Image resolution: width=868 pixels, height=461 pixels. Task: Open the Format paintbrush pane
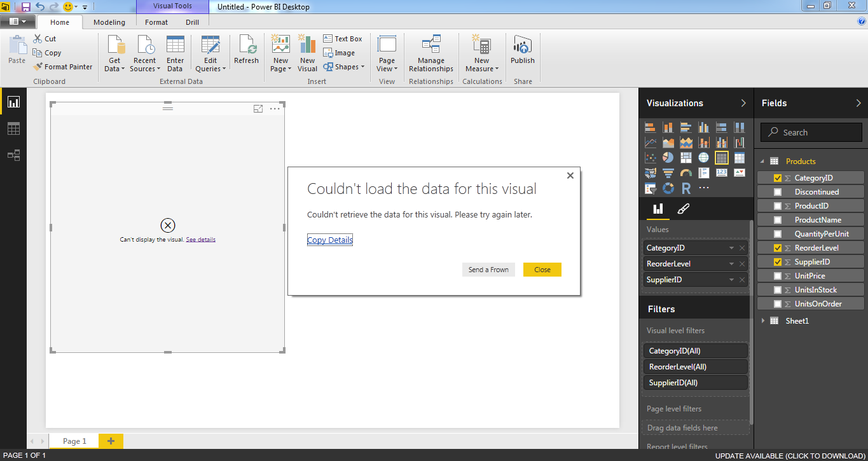click(x=684, y=209)
